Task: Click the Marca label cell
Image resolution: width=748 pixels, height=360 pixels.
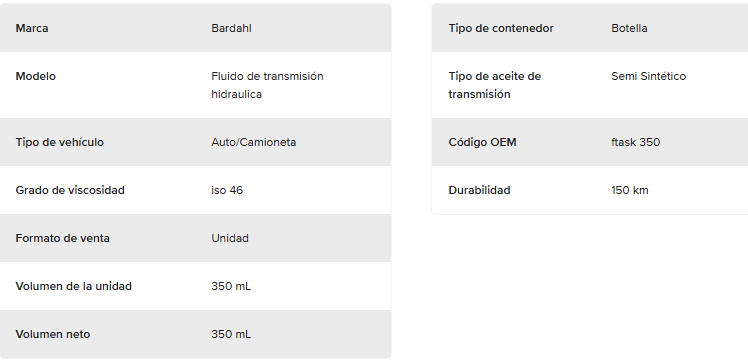Action: (31, 28)
